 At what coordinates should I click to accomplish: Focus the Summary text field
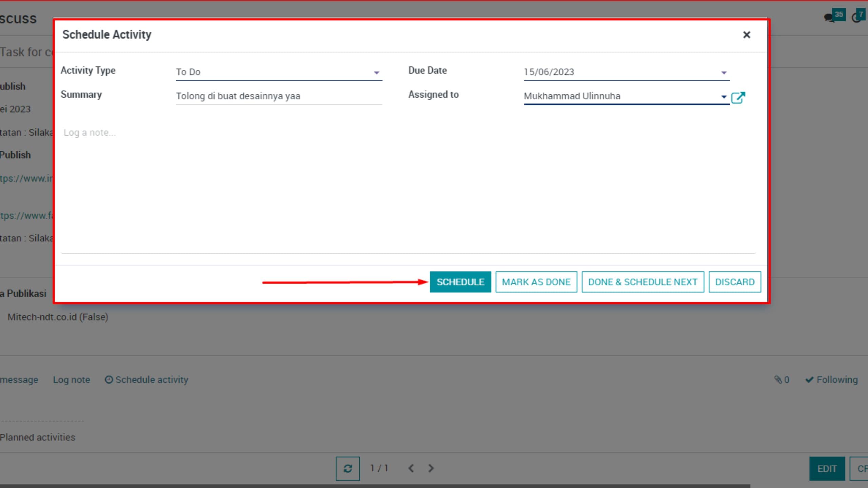pyautogui.click(x=279, y=96)
